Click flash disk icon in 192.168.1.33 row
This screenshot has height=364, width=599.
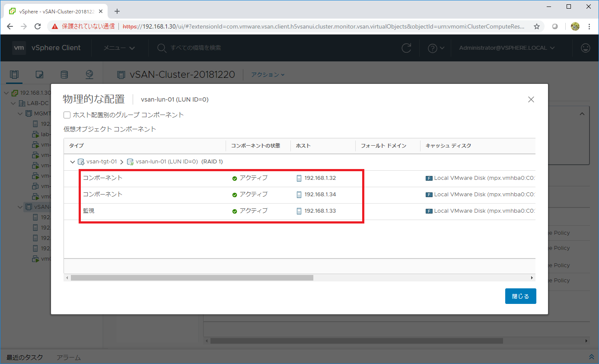pos(429,211)
